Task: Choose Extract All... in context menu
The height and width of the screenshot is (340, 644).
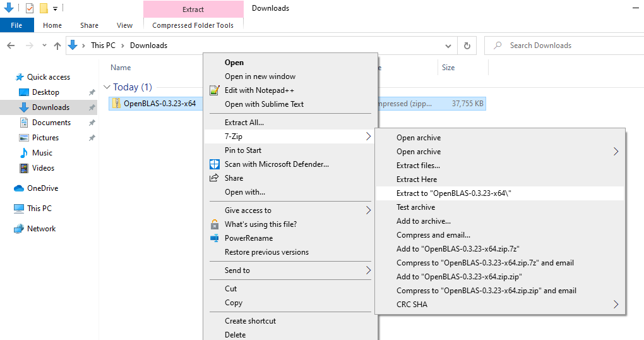Action: [x=290, y=123]
